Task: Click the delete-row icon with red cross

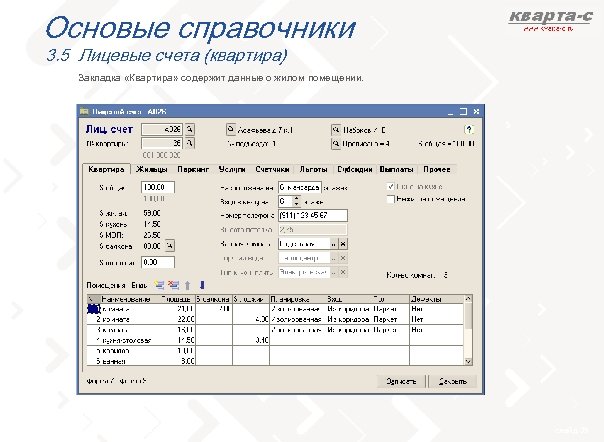Action: click(174, 285)
